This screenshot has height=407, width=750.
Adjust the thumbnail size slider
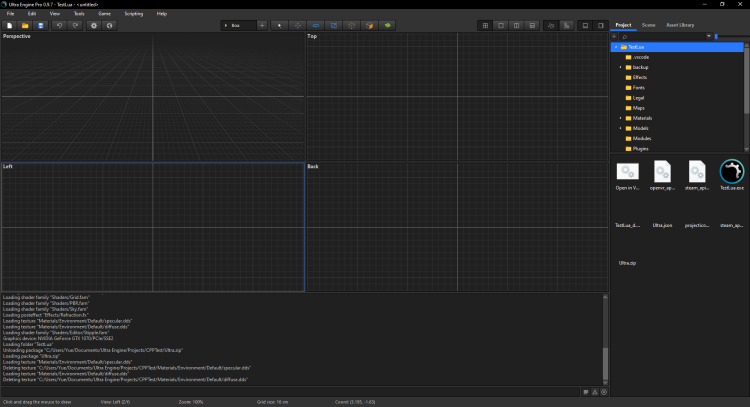(717, 36)
